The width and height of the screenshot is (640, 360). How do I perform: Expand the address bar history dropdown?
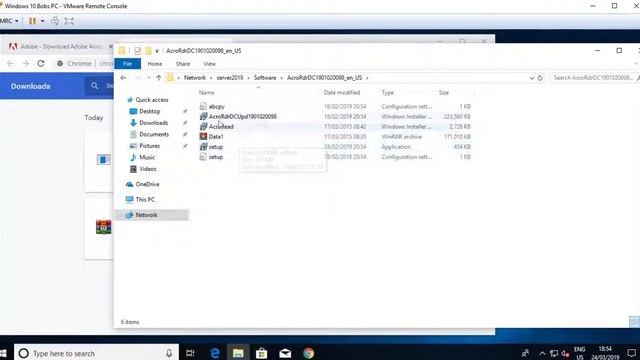coord(531,78)
